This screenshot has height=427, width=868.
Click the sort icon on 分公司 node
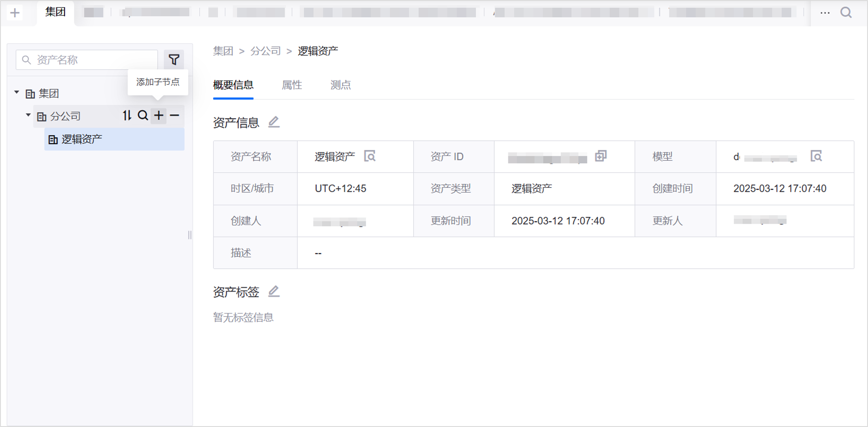pyautogui.click(x=127, y=116)
